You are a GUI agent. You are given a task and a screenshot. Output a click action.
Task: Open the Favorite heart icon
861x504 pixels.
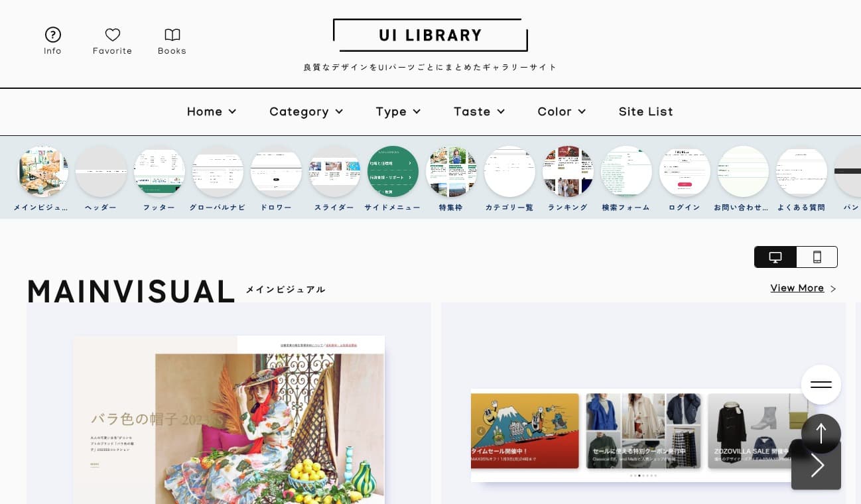click(113, 34)
